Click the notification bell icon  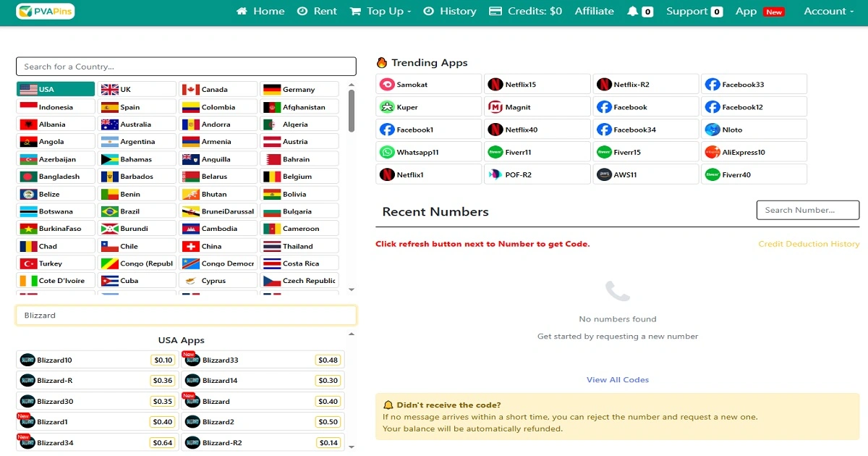click(633, 12)
